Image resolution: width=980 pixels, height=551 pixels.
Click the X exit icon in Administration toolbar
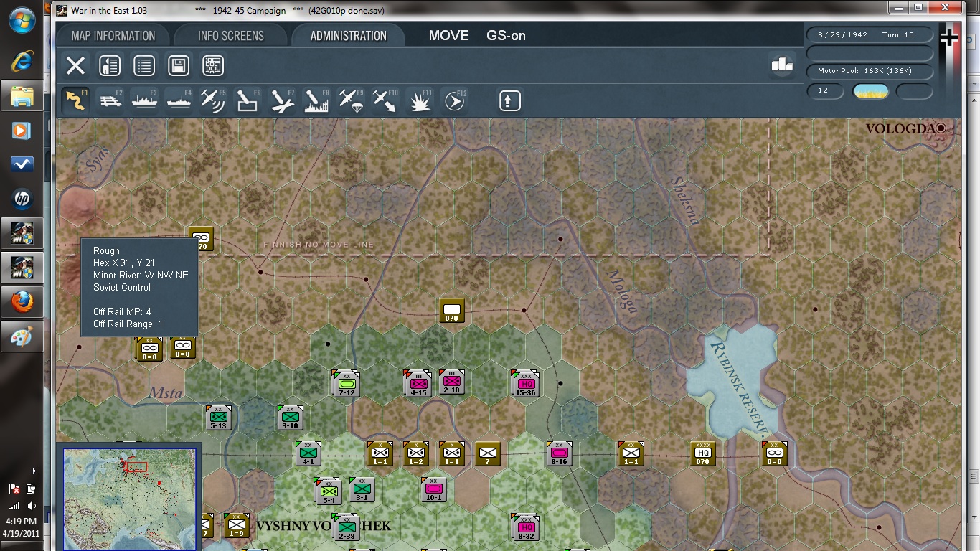tap(75, 66)
